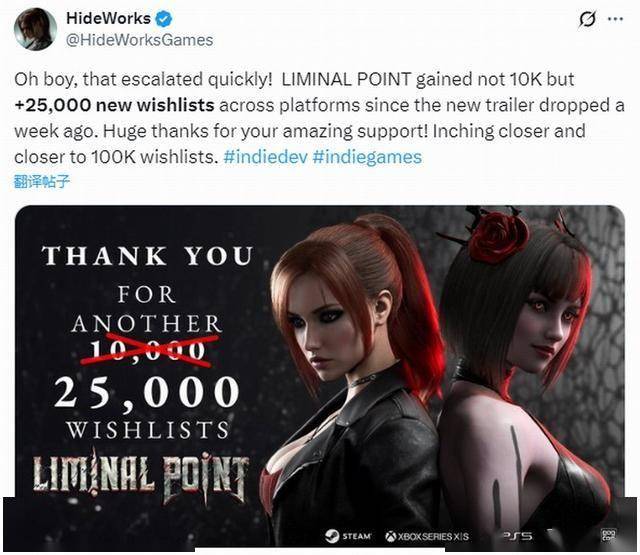Click the Xbox Series X|S logo

click(427, 536)
